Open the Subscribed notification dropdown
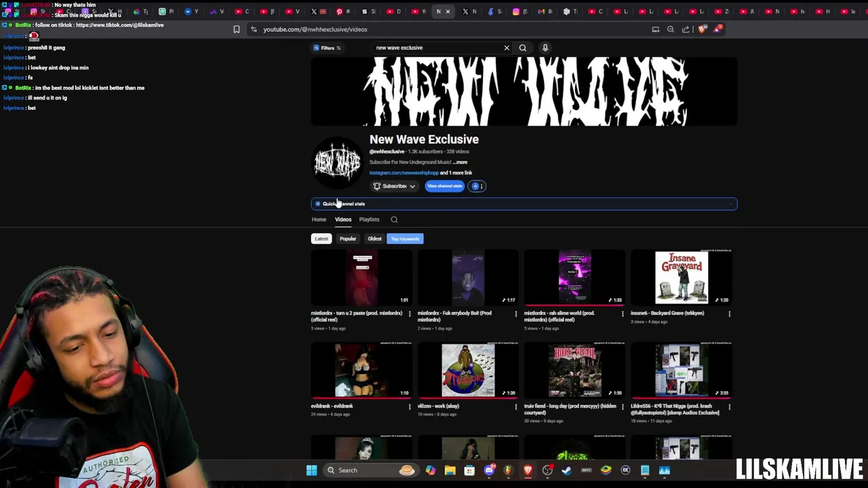The height and width of the screenshot is (488, 868). pyautogui.click(x=395, y=186)
